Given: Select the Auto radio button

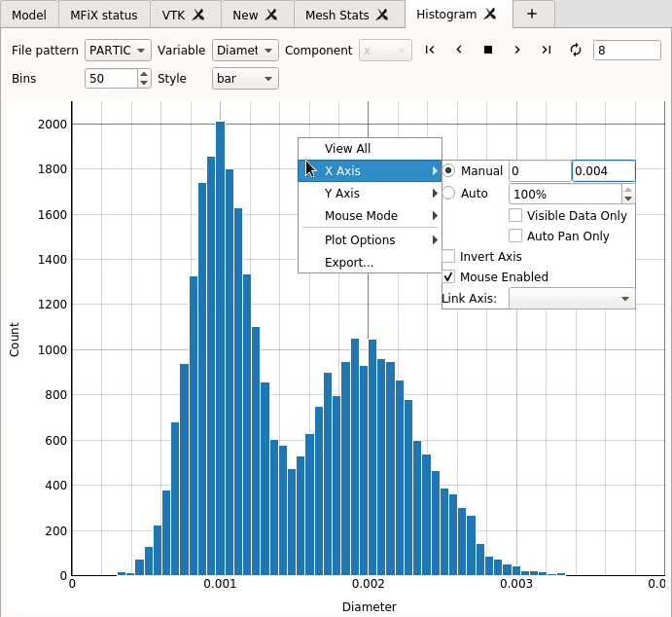Looking at the screenshot, I should coord(448,194).
